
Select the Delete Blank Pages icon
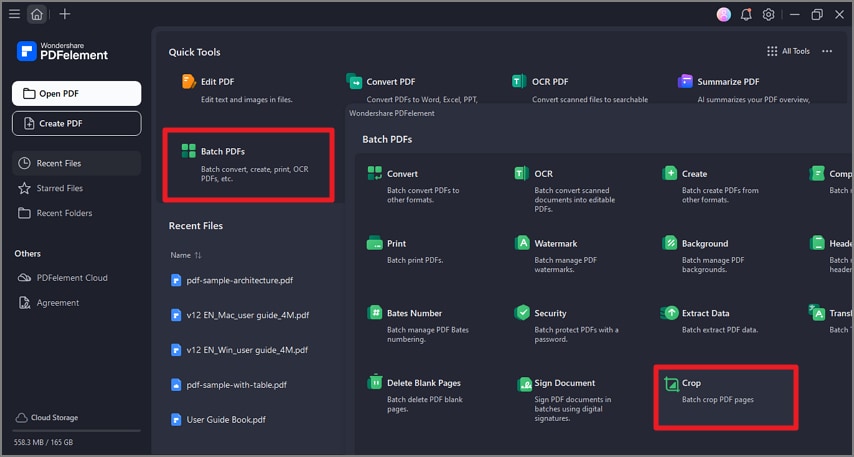click(374, 383)
